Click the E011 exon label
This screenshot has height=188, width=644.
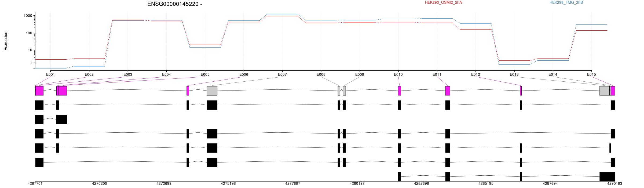437,74
